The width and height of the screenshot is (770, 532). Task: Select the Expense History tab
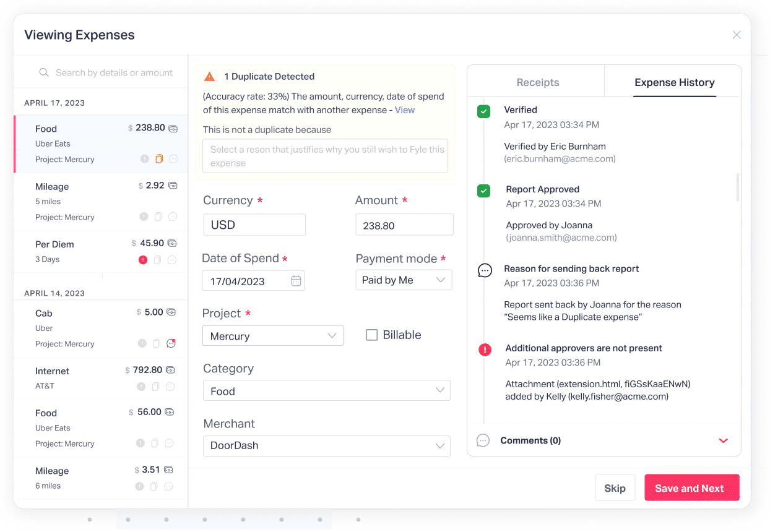click(673, 82)
